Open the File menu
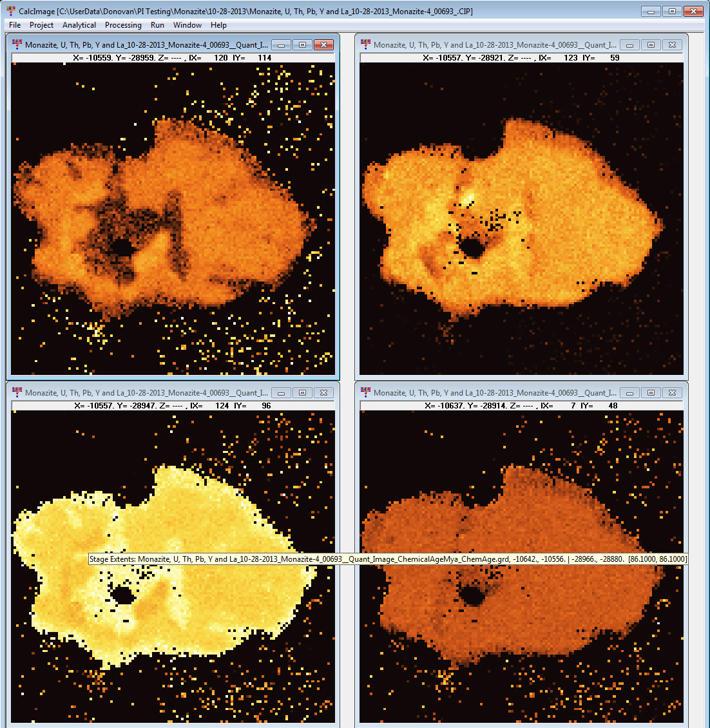 (15, 25)
